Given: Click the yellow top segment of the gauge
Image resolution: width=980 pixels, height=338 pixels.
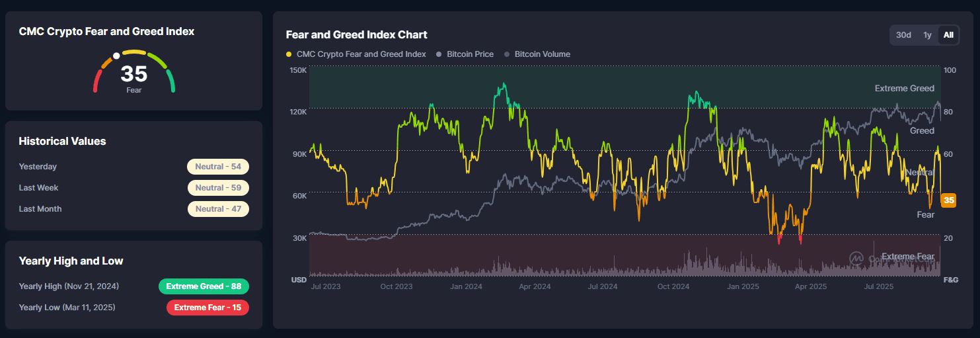Looking at the screenshot, I should (x=134, y=52).
